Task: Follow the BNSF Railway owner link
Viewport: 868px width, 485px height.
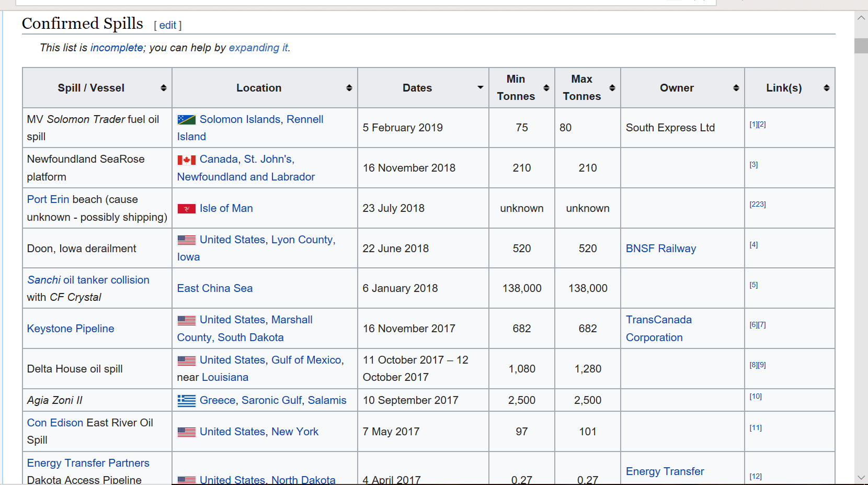Action: [x=660, y=249]
